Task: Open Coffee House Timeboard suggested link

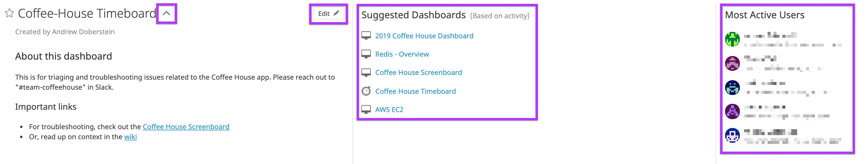Action: [x=415, y=91]
